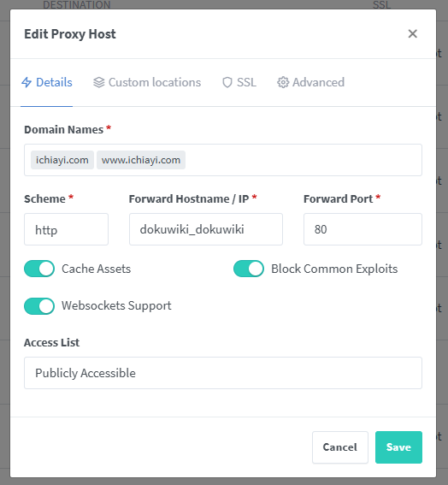
Task: Turn off Block Common Exploits switch
Action: [249, 269]
